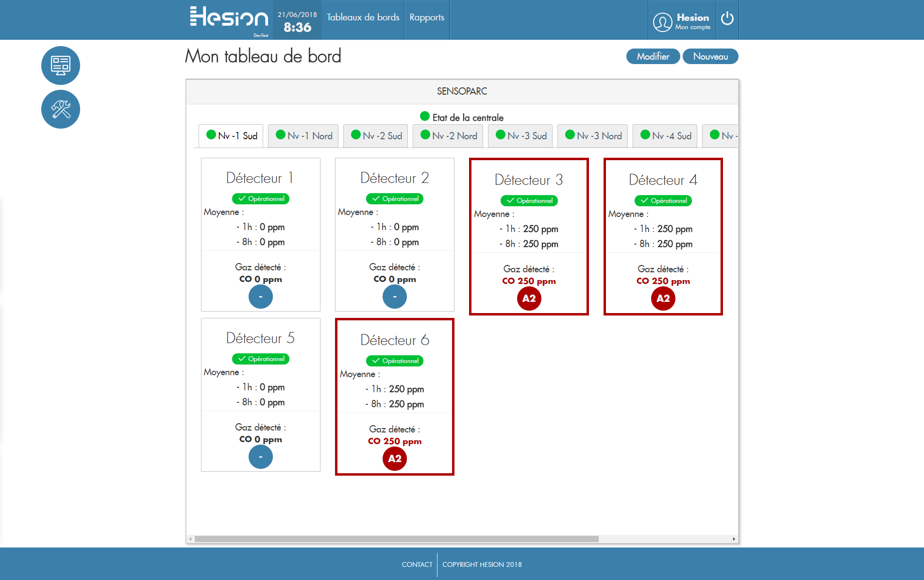924x580 pixels.
Task: Click the CONTACT footer link
Action: (417, 564)
